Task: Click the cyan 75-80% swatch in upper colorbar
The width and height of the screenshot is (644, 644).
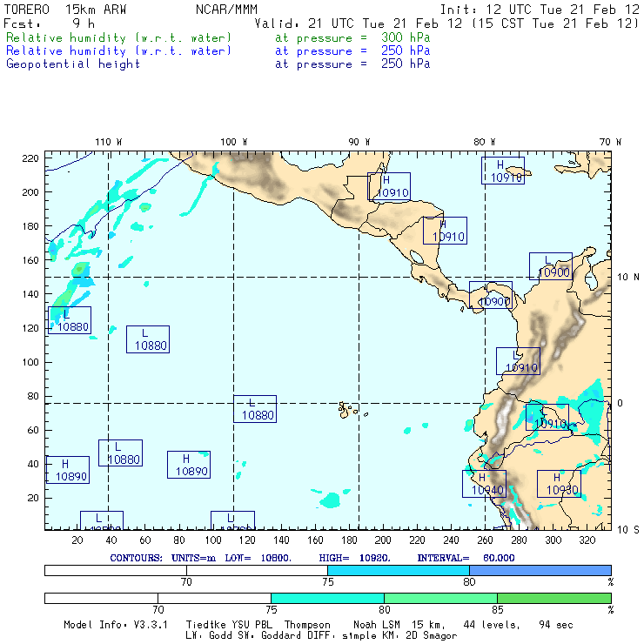Action: 399,570
